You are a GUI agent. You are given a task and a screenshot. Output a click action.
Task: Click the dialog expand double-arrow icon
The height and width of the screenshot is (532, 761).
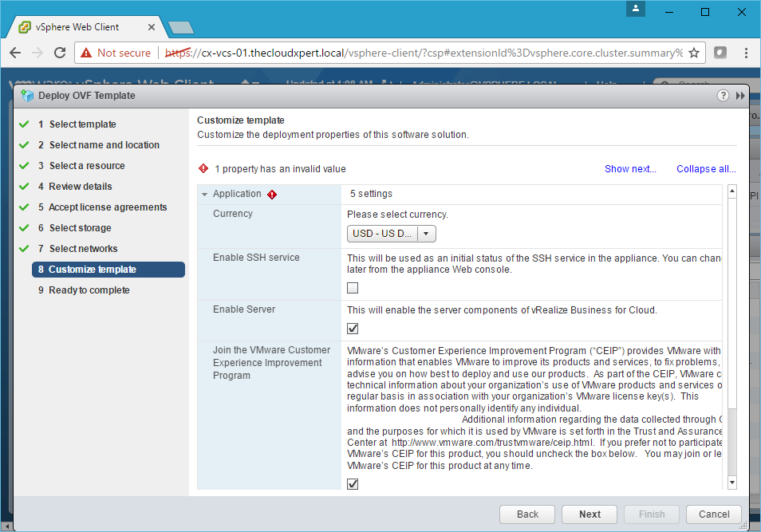pos(739,96)
